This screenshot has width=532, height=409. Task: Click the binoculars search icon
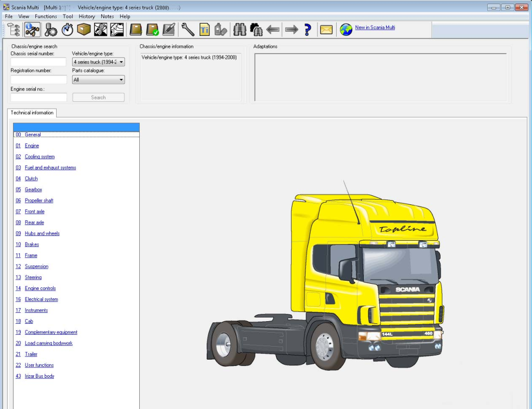[x=240, y=30]
